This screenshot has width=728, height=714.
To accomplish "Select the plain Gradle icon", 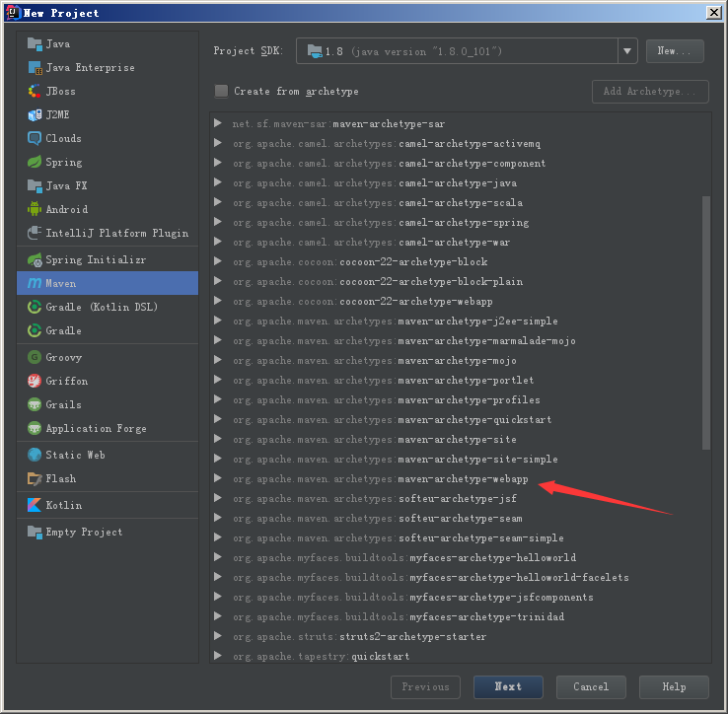I will (35, 330).
